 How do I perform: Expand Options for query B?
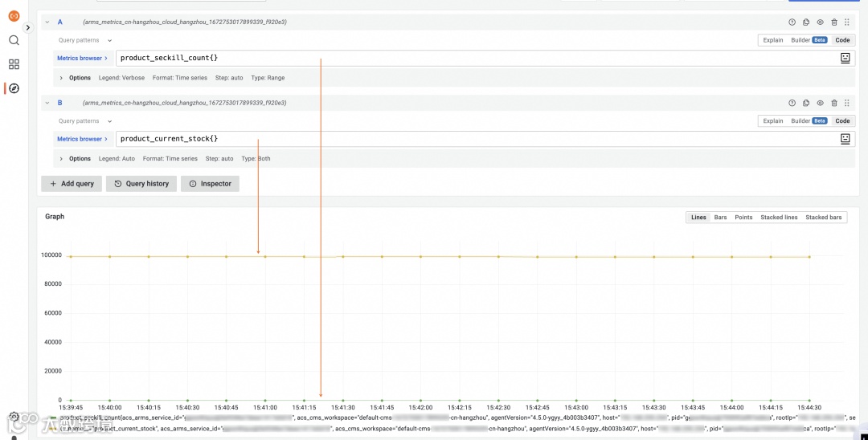tap(75, 159)
